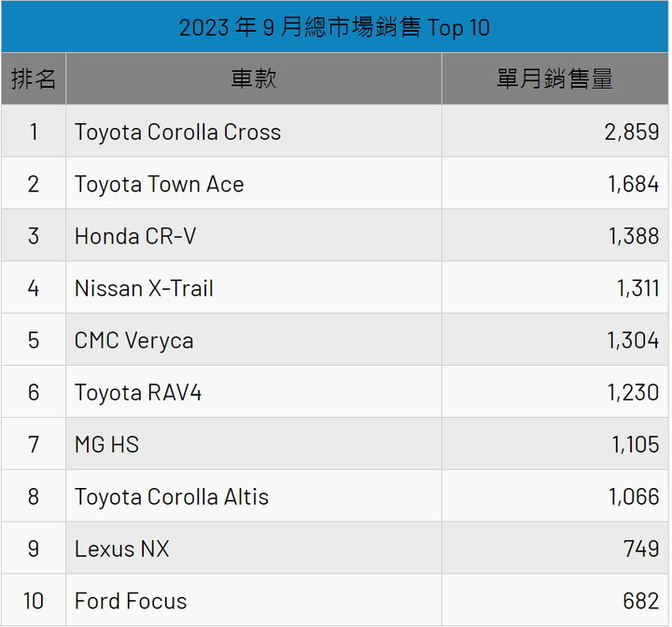This screenshot has width=672, height=627.
Task: Click sales value 1,684
Action: (x=634, y=185)
